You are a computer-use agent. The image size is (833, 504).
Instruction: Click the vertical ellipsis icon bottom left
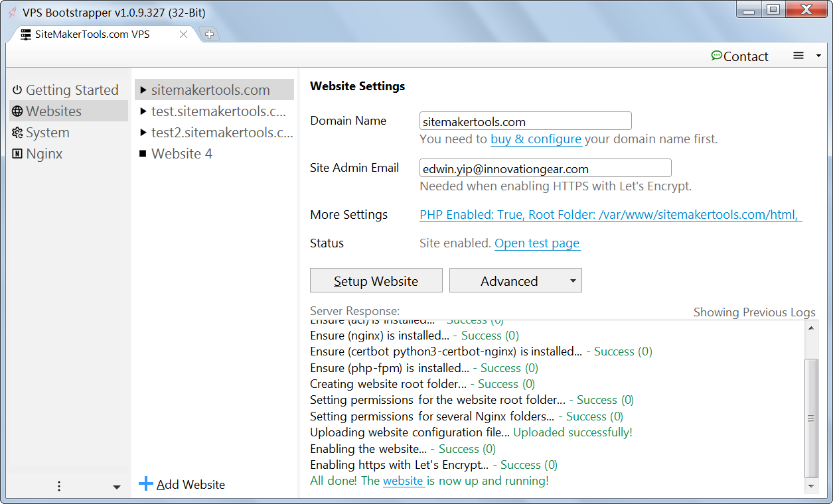click(x=58, y=485)
